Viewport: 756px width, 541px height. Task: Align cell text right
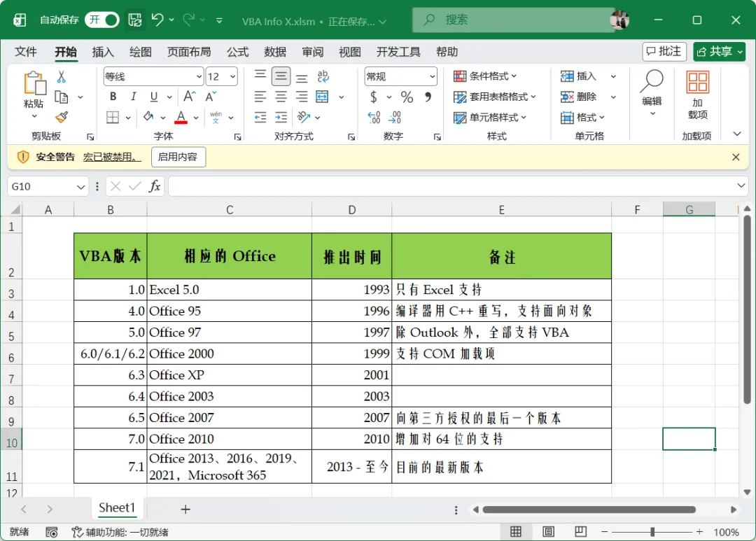coord(302,97)
